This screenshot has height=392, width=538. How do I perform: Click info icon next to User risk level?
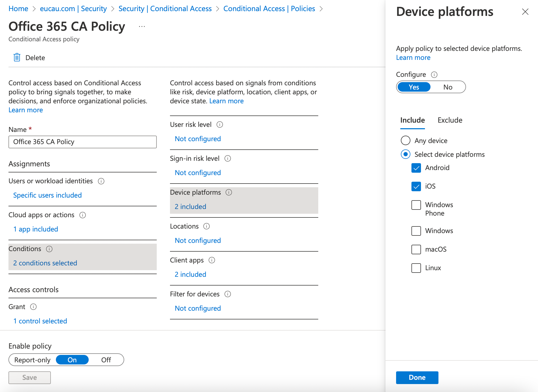(220, 124)
